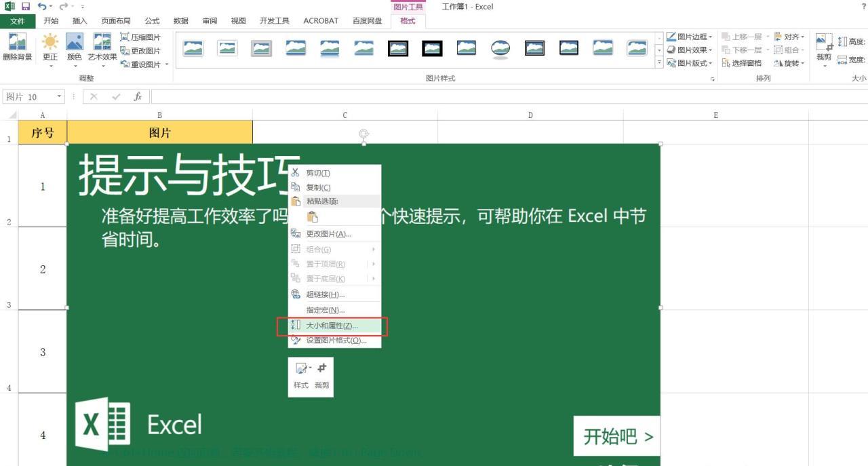Click the 序号 header cell

coord(43,133)
